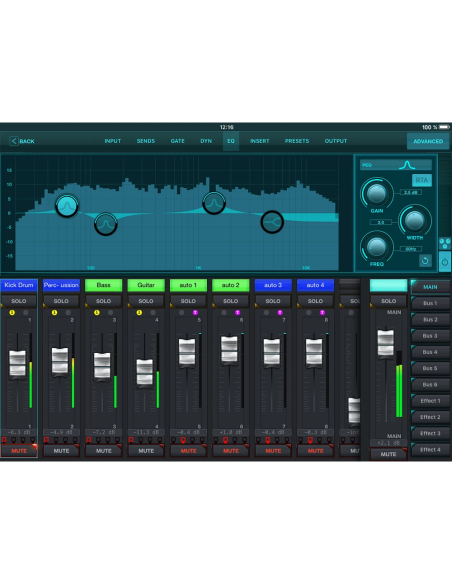This screenshot has width=452, height=584.
Task: Mute the MAIN channel
Action: point(388,454)
